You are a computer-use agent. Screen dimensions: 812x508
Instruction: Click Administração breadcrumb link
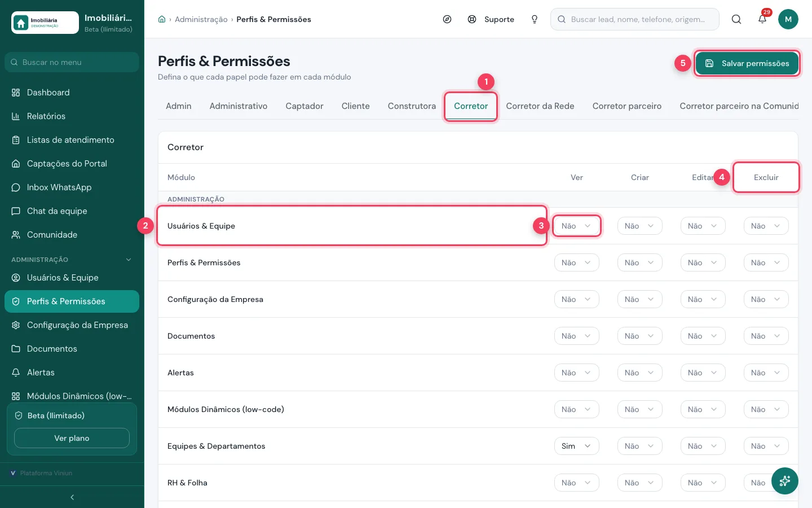(x=201, y=19)
